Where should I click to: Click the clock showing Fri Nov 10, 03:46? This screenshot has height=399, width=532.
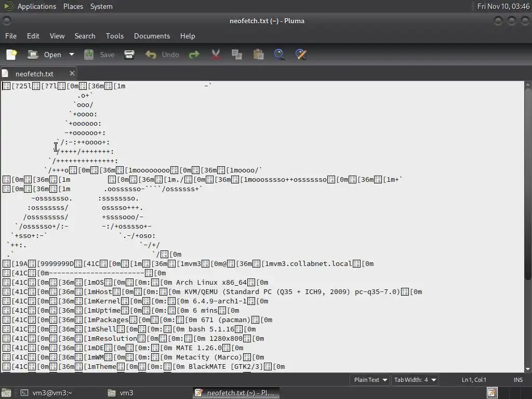click(503, 6)
